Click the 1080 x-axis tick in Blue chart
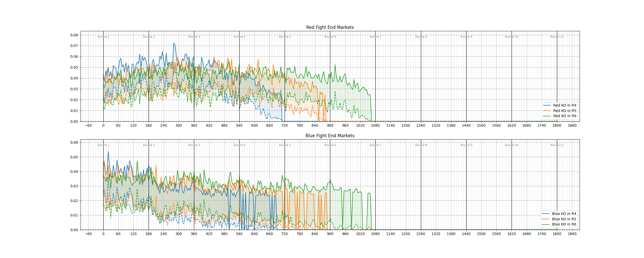This screenshot has width=644, height=258. (x=375, y=234)
